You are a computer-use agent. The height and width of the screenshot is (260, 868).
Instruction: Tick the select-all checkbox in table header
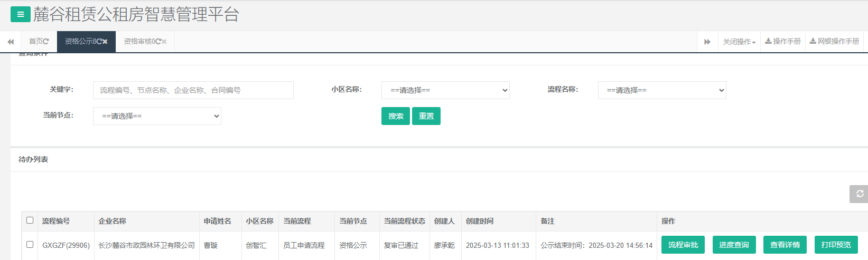coord(30,220)
